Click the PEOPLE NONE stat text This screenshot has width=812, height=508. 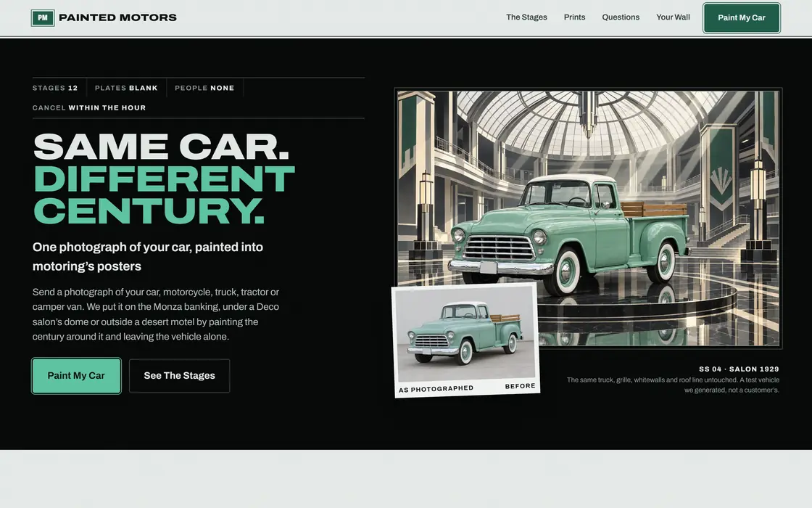pyautogui.click(x=204, y=88)
